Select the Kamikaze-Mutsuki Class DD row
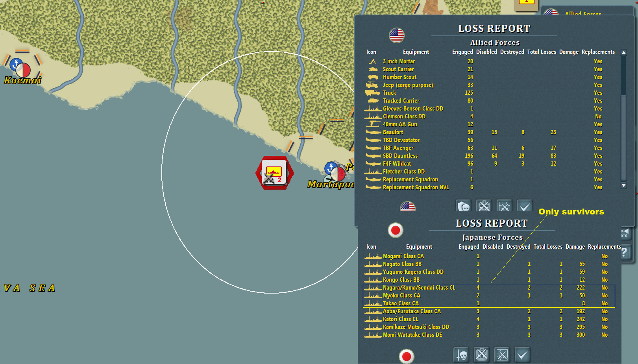638x364 pixels. click(489, 327)
